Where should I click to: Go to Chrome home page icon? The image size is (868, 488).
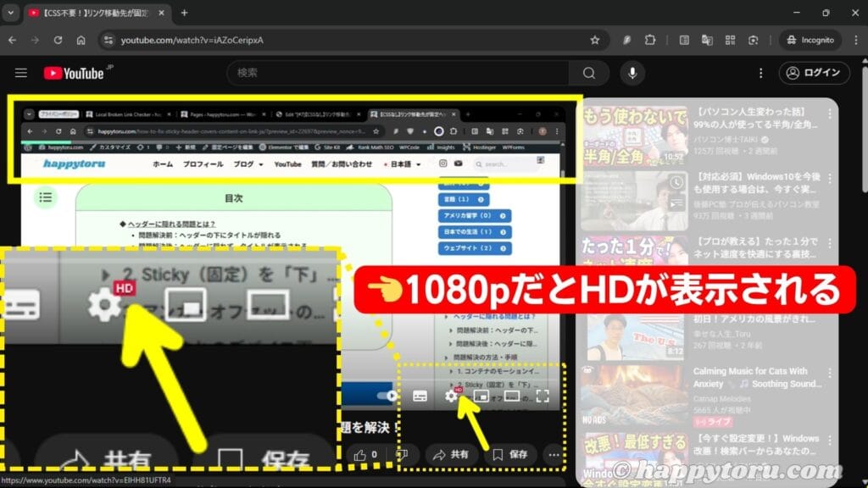pyautogui.click(x=81, y=40)
